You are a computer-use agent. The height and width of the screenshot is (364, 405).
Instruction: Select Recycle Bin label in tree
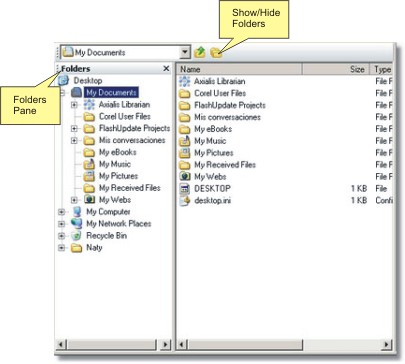point(106,236)
